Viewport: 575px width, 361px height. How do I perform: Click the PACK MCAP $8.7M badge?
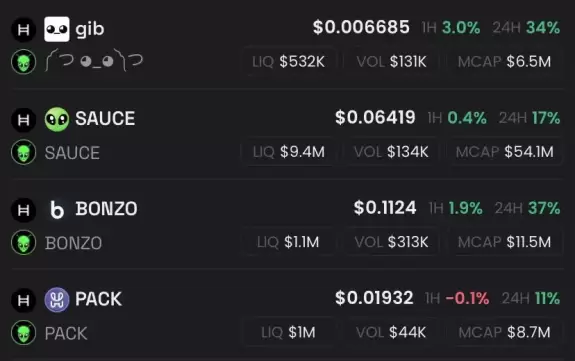(x=505, y=332)
